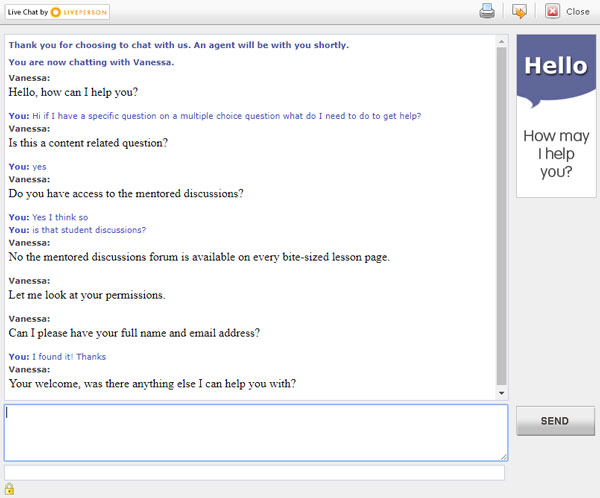Click the status field below message box
This screenshot has width=600, height=498.
(254, 473)
